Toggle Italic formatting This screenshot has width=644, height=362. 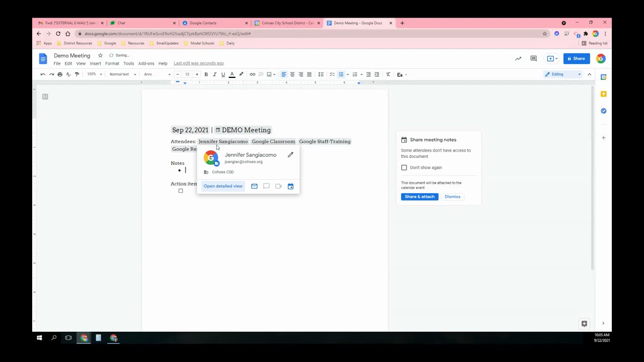coord(214,74)
